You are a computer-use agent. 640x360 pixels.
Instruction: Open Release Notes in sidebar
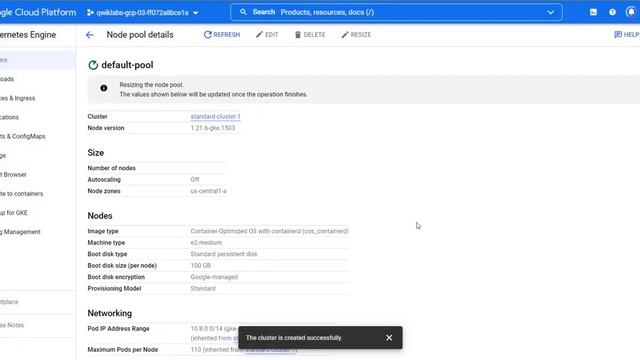pos(12,325)
